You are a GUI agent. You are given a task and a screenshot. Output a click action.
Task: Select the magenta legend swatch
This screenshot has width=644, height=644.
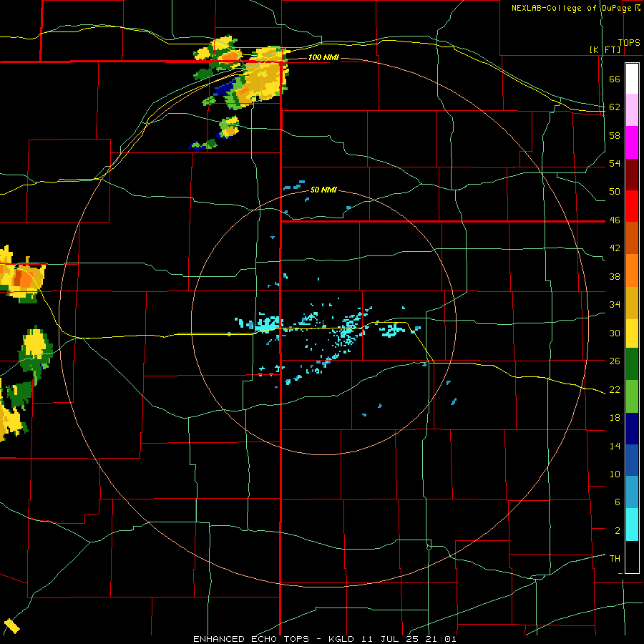pos(632,142)
